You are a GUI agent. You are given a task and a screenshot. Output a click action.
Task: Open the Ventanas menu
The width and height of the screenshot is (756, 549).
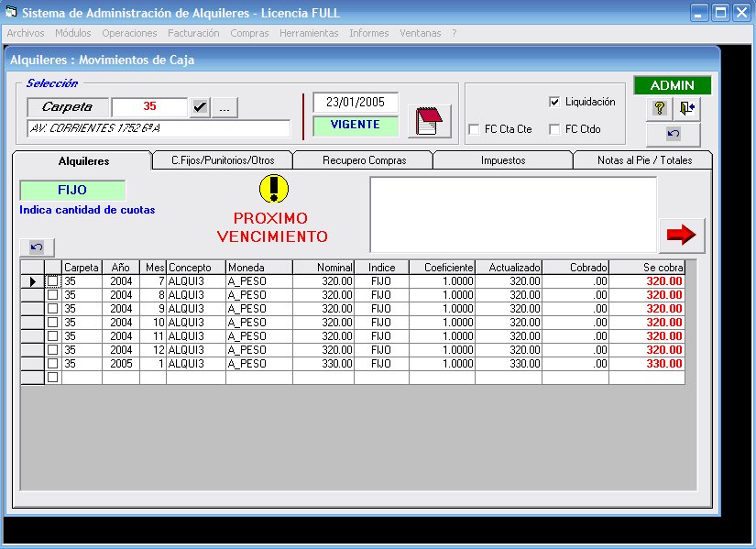pos(420,33)
